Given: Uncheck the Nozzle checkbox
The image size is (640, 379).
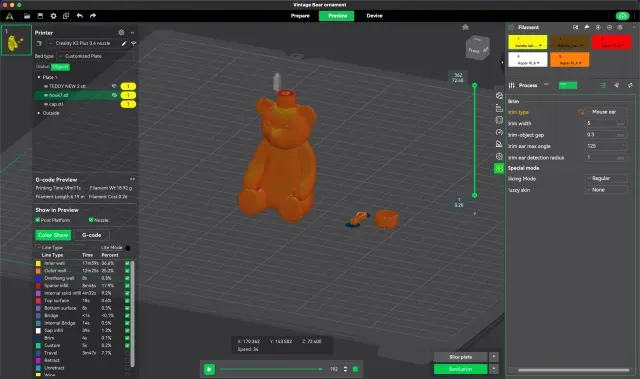Looking at the screenshot, I should (91, 220).
